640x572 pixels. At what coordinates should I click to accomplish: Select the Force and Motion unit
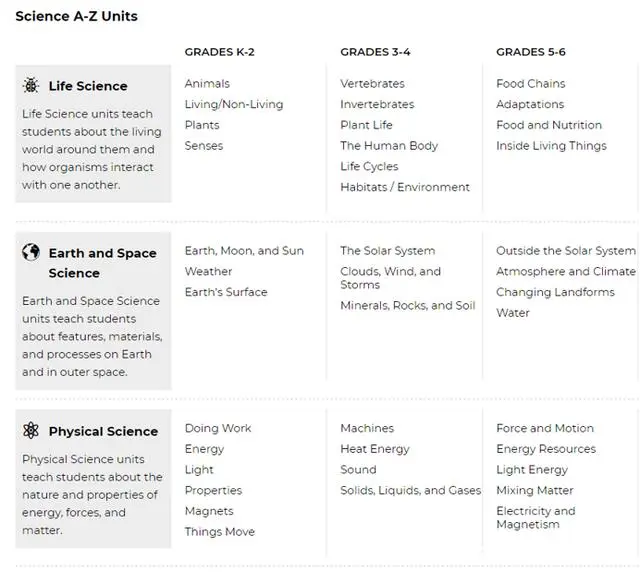pos(544,429)
